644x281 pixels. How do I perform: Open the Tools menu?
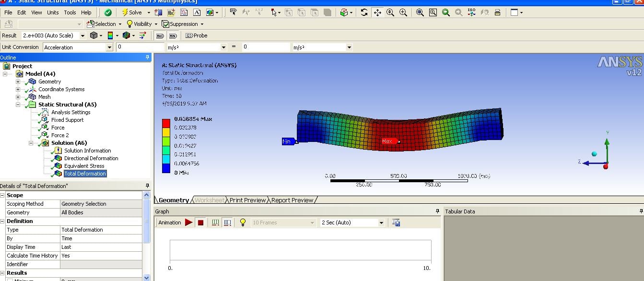tap(70, 12)
